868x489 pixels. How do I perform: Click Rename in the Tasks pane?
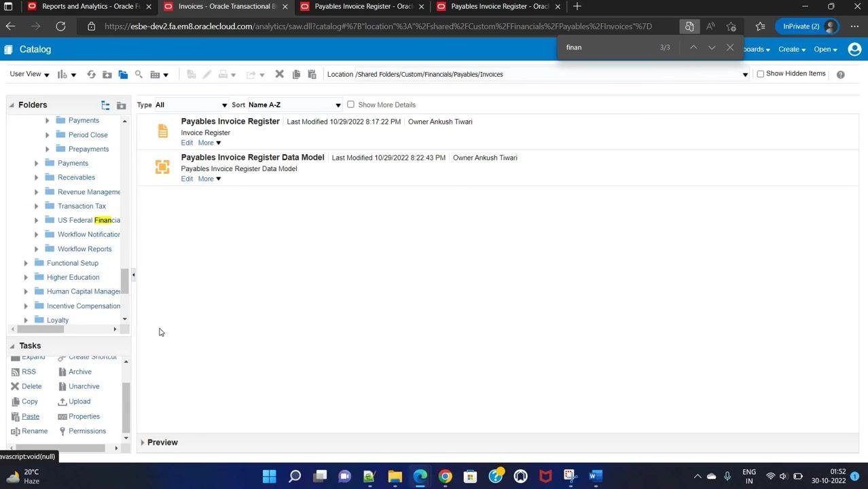[35, 431]
